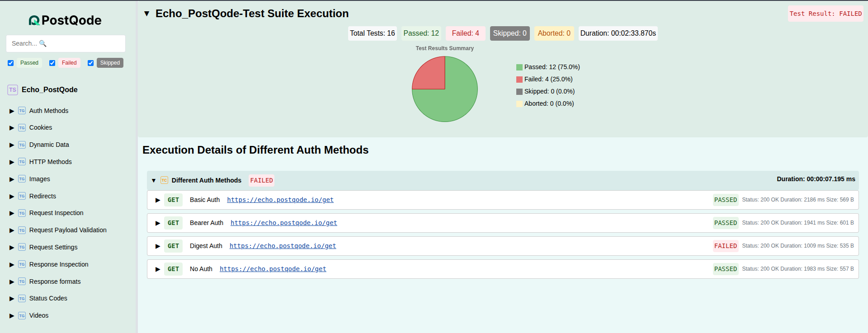Click the TG icon next to Request Inspection

pos(22,213)
